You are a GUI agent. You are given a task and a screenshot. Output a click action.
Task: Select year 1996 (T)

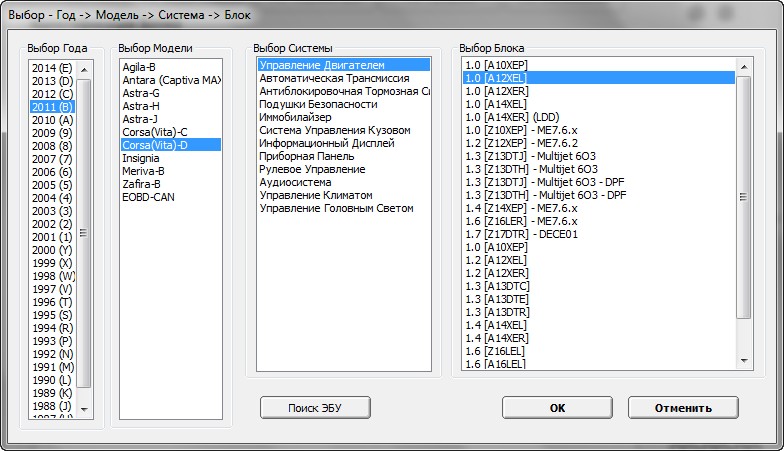pyautogui.click(x=52, y=302)
